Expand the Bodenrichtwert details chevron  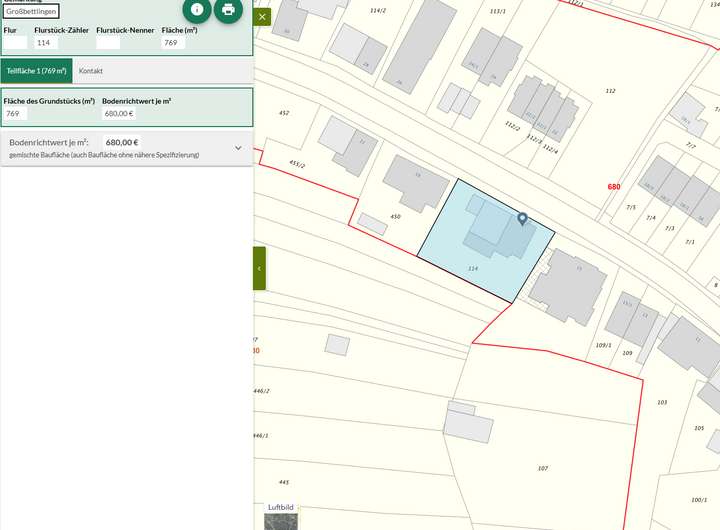tap(238, 148)
